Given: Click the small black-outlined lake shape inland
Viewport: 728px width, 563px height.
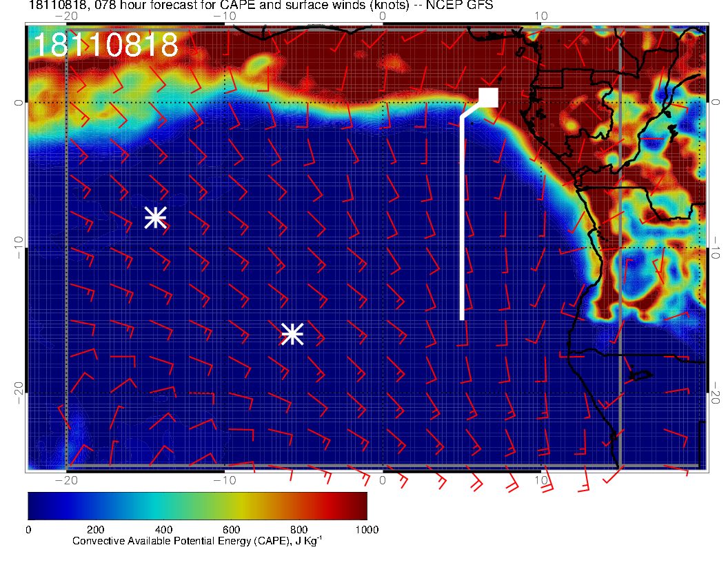Looking at the screenshot, I should [x=641, y=375].
